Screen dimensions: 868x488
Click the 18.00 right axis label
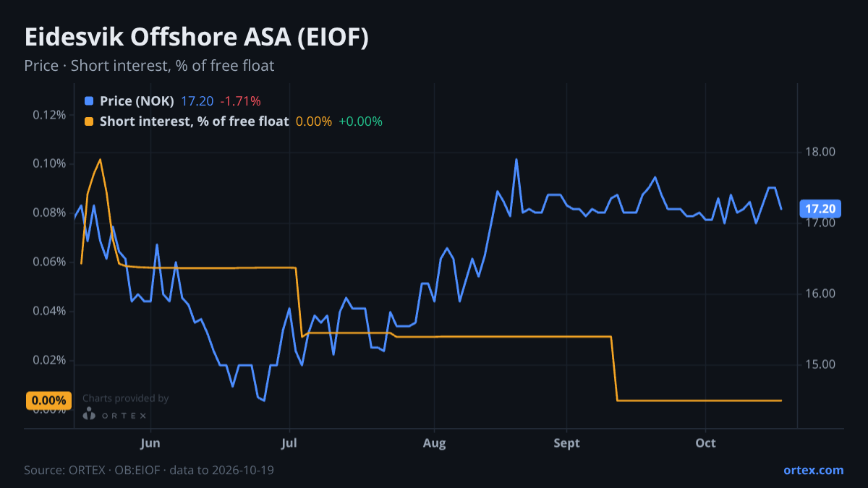[x=820, y=152]
